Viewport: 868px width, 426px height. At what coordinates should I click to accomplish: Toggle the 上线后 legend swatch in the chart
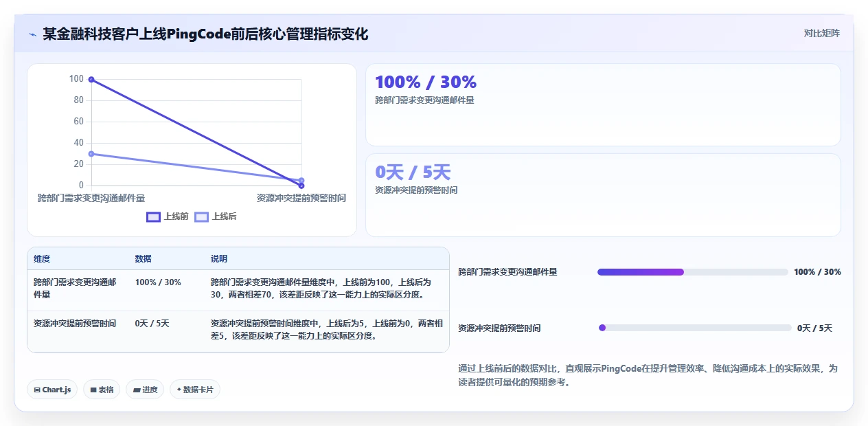coord(201,216)
